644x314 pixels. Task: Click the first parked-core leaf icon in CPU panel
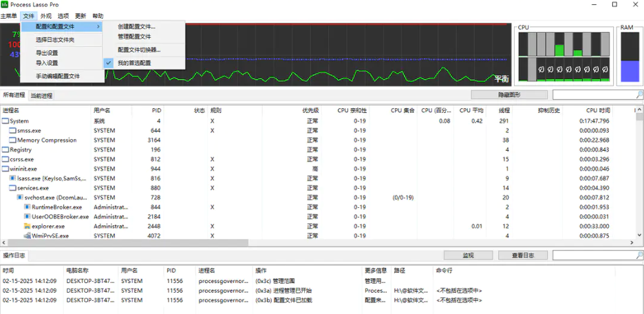541,70
